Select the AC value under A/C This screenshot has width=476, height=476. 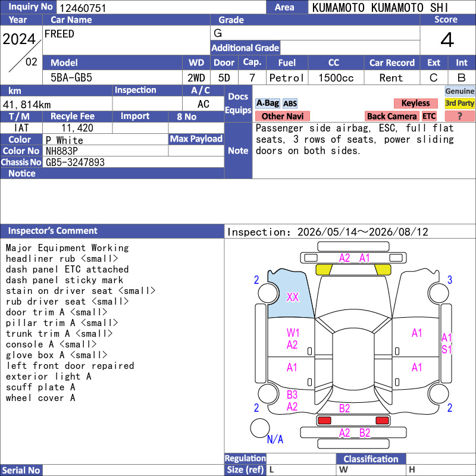pyautogui.click(x=203, y=104)
